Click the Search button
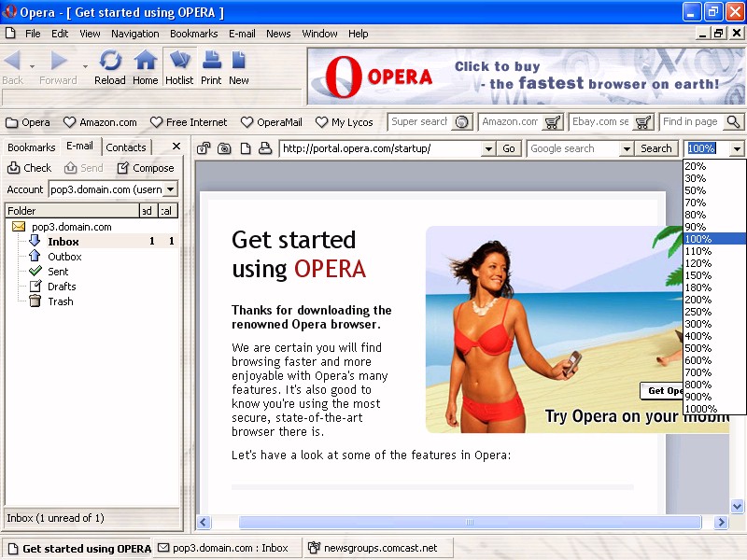This screenshot has height=560, width=747. pos(656,148)
